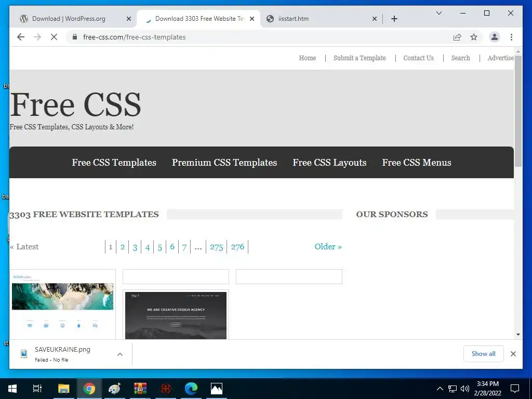
Task: Open the Paint palette taskbar icon
Action: 115,389
